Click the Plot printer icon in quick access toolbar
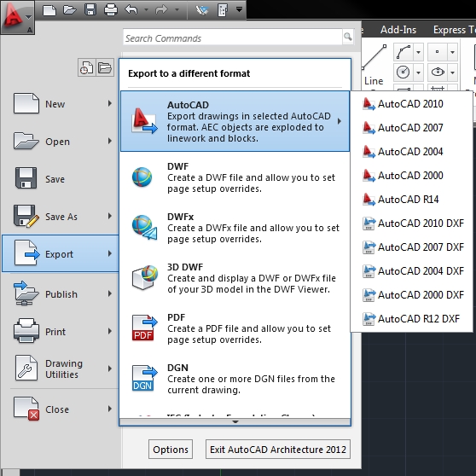This screenshot has height=476, width=476. [111, 10]
